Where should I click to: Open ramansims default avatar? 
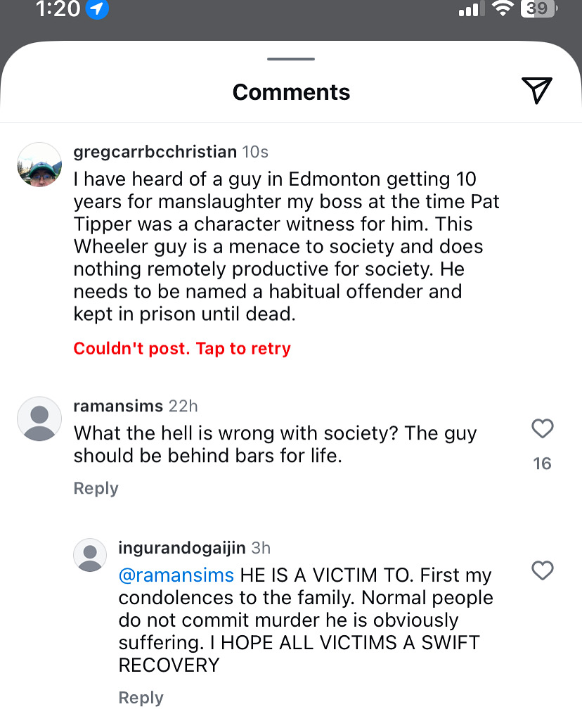(39, 419)
